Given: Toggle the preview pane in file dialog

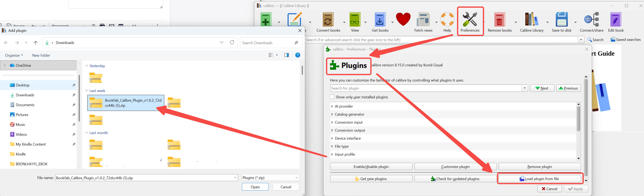Looking at the screenshot, I should (287, 55).
